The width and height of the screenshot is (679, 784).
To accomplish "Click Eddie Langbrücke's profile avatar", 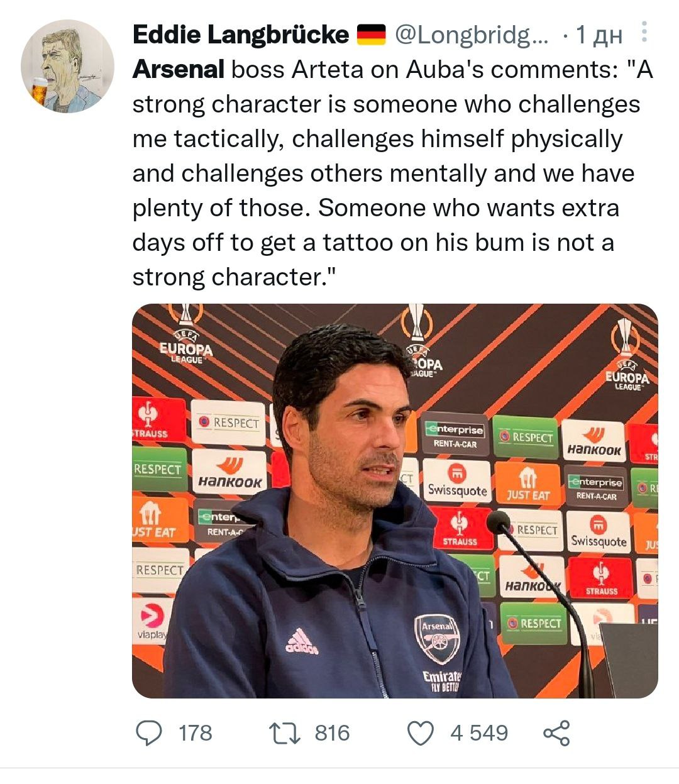I will [67, 67].
